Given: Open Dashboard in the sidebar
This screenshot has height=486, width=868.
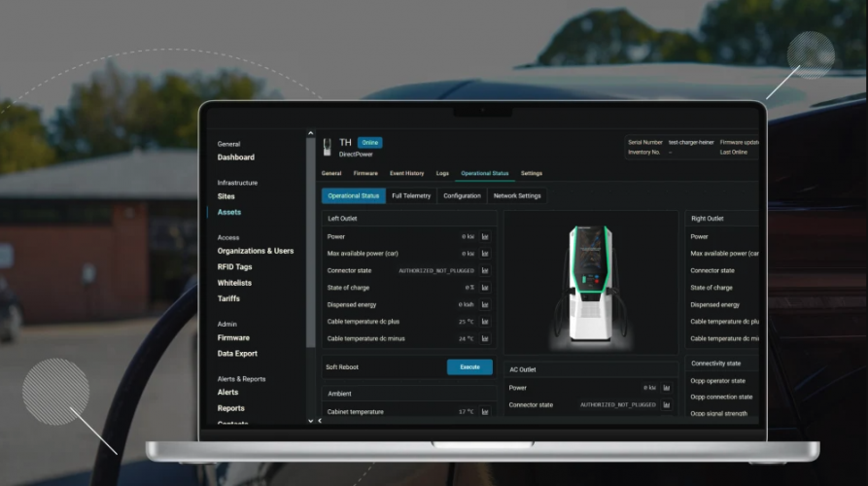Looking at the screenshot, I should point(236,157).
